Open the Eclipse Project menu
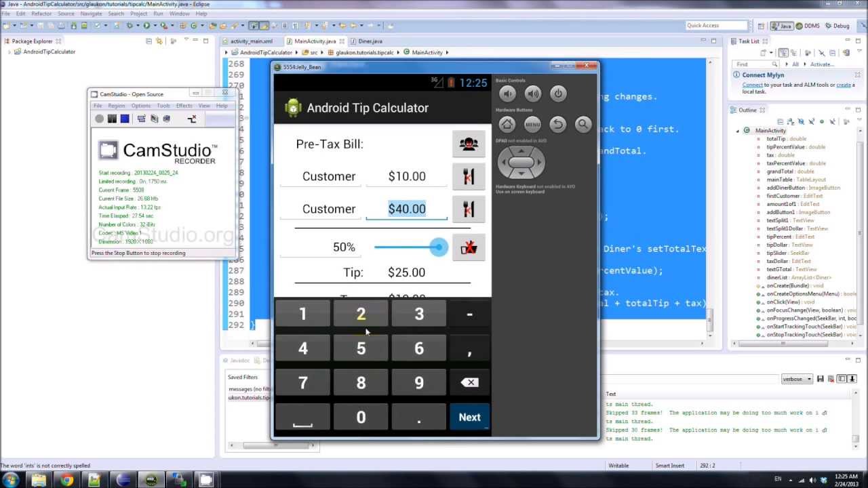868x488 pixels. [139, 14]
